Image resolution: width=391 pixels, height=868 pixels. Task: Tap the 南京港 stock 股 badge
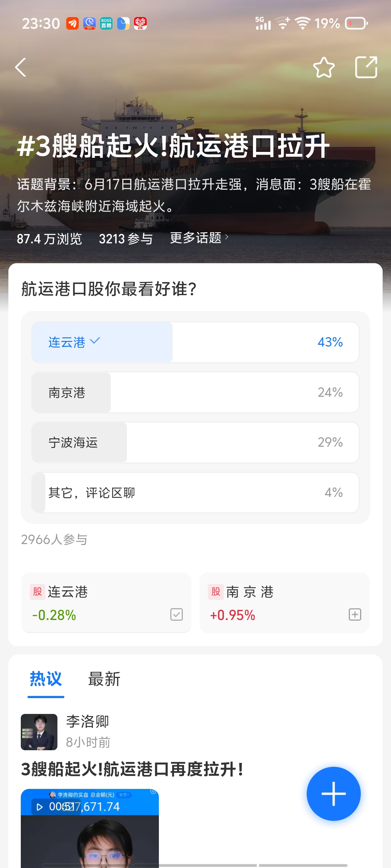[216, 592]
